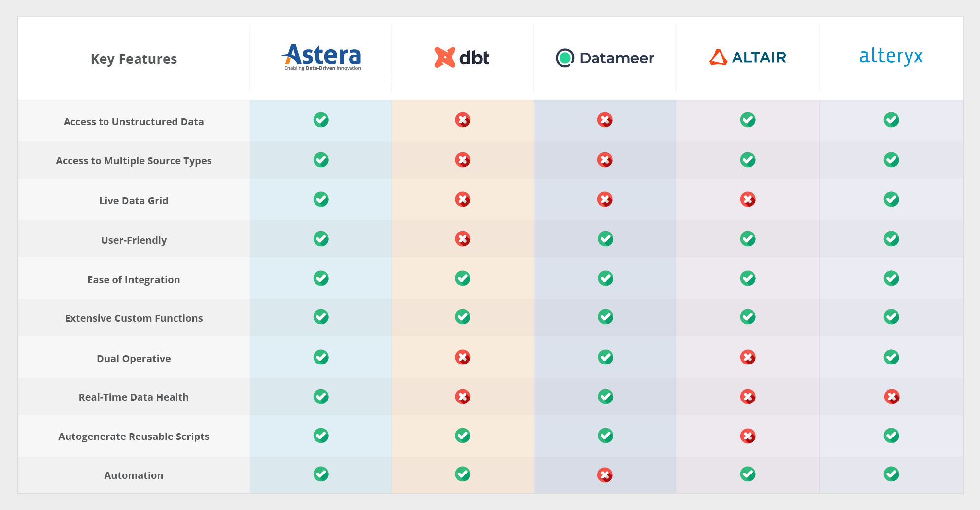This screenshot has width=980, height=510.
Task: Click the Astera logo in header
Action: pyautogui.click(x=321, y=57)
